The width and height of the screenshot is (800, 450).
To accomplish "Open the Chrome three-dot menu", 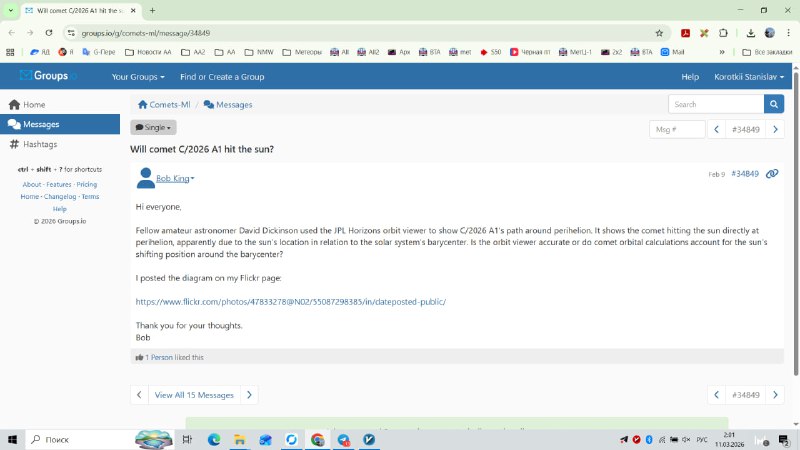I will point(788,33).
